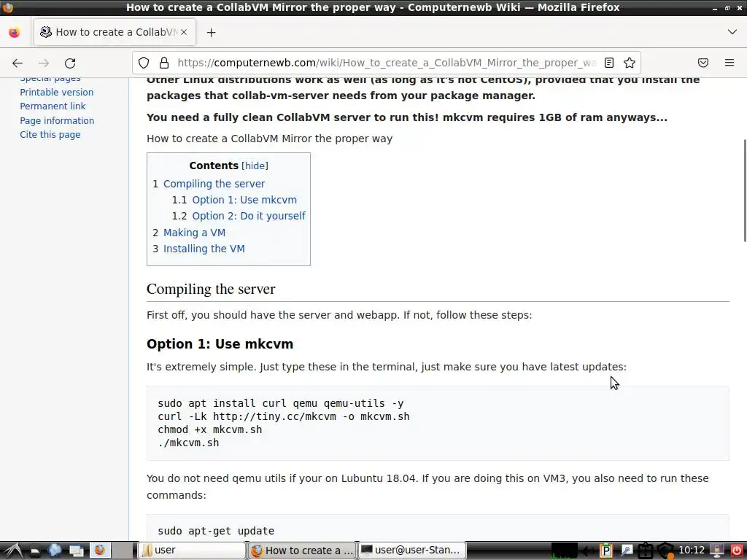Reload the current wiki page
This screenshot has height=560, width=747.
[70, 63]
